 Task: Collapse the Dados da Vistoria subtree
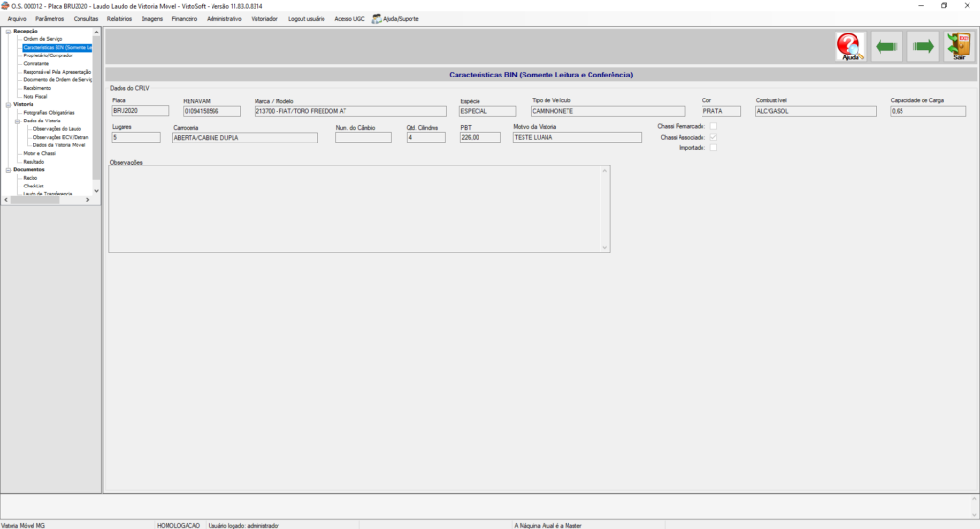point(17,121)
